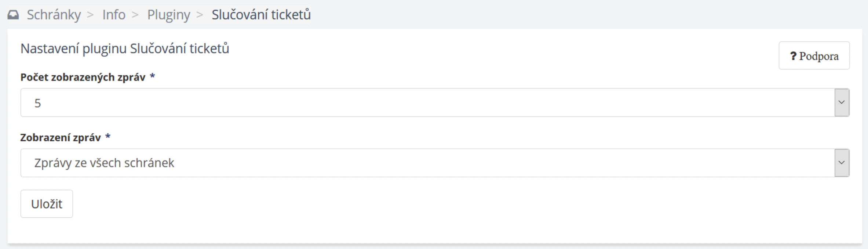Click the separator arrow between Schránky and Info
The height and width of the screenshot is (249, 868).
91,15
